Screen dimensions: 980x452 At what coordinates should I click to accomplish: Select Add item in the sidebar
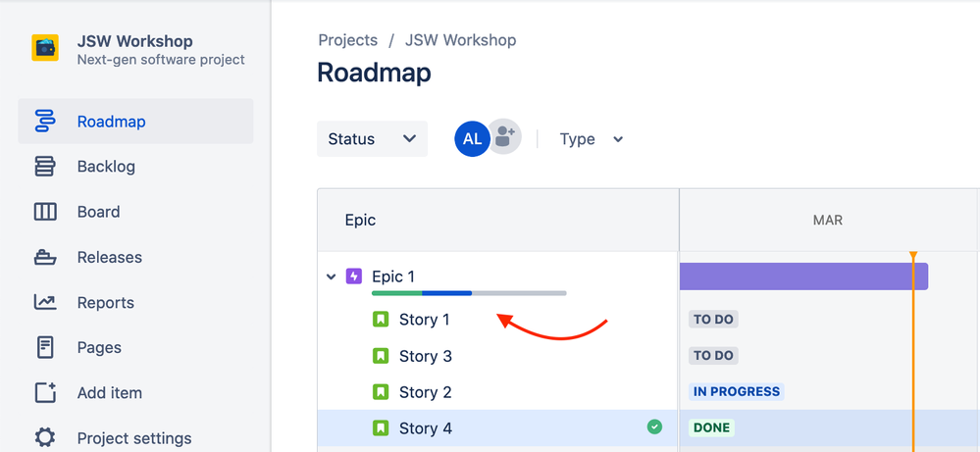135,393
